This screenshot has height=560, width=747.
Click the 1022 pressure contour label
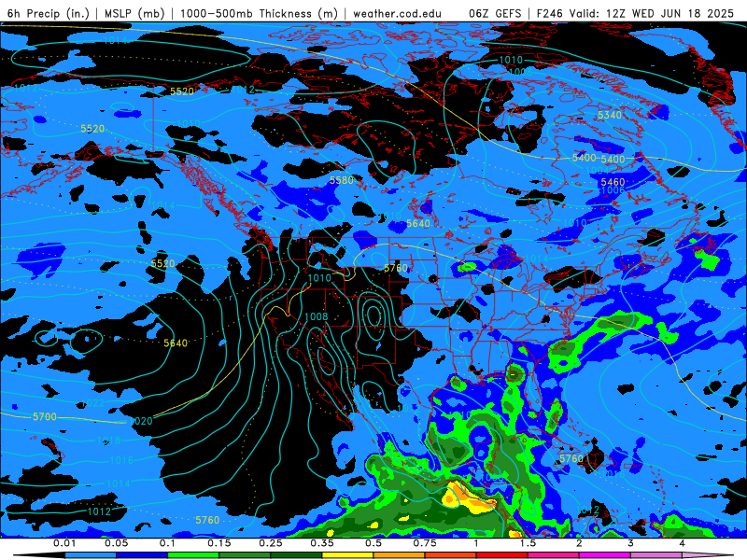click(92, 403)
